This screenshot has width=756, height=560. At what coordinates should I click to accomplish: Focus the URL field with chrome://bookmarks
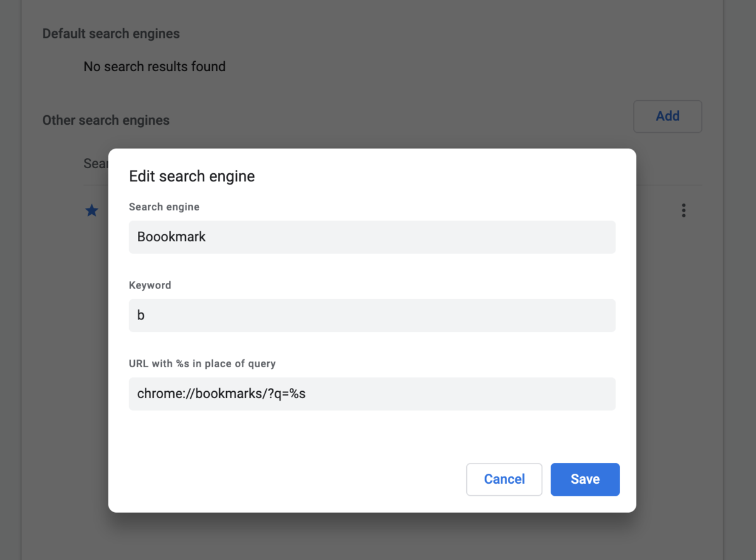click(372, 394)
